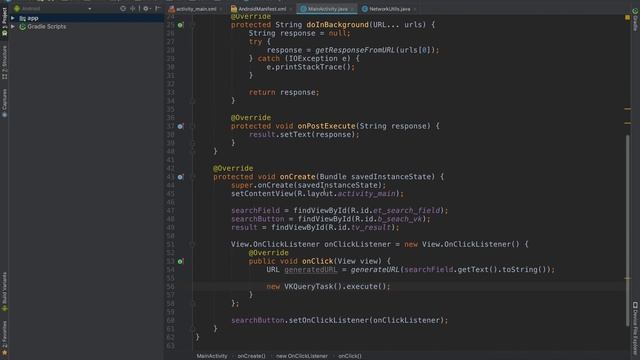
Task: Click the setOnClickListener method call
Action: 329,320
